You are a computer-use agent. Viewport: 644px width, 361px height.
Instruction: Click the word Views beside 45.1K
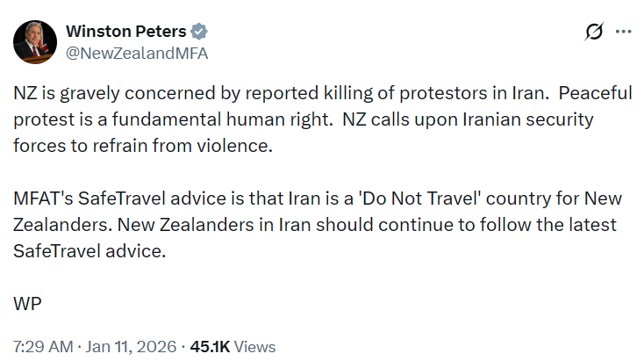pyautogui.click(x=255, y=346)
